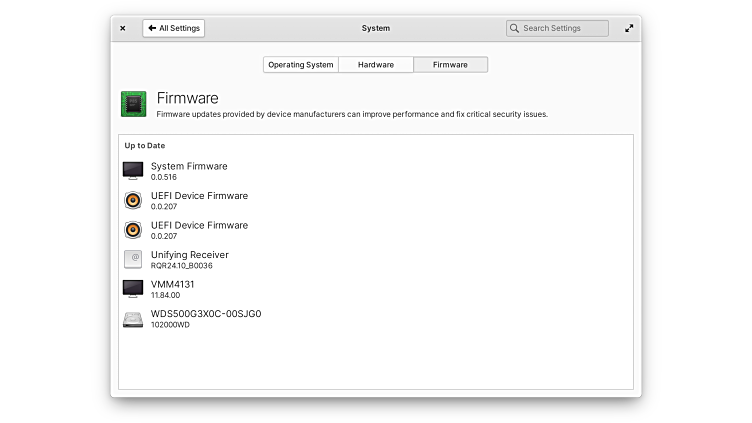This screenshot has width=752, height=423.
Task: Click the System Firmware monitor icon
Action: pyautogui.click(x=133, y=171)
